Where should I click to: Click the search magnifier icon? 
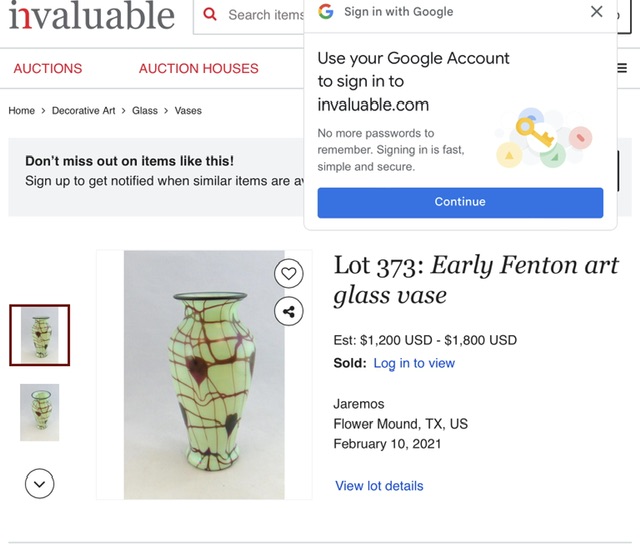210,15
